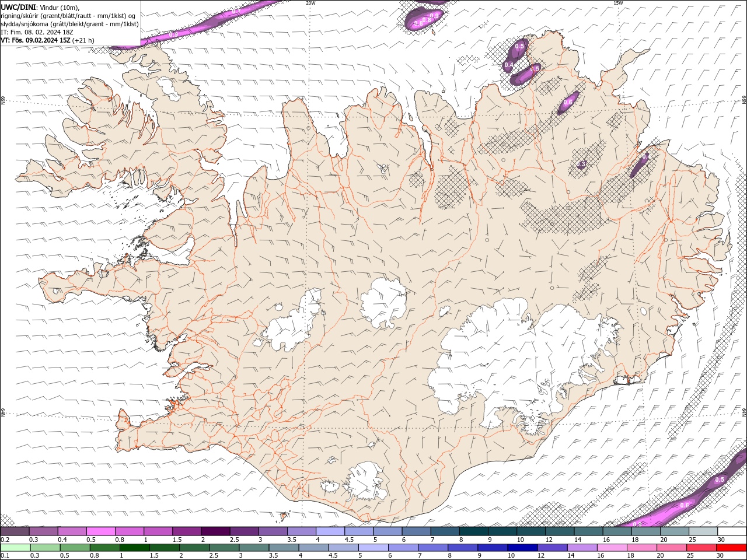This screenshot has height=560, width=747.
Task: Click the 0.3 contour label over northeast Iceland
Action: tap(581, 164)
